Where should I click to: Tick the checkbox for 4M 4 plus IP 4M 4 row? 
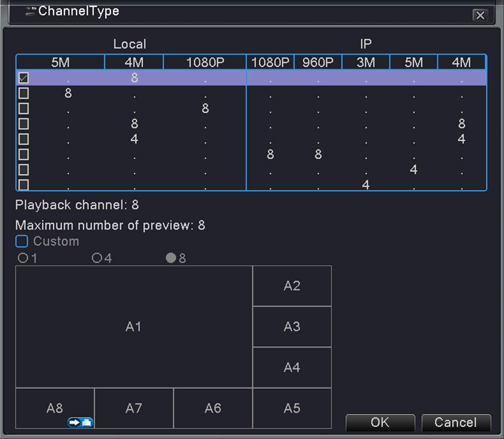tap(24, 139)
